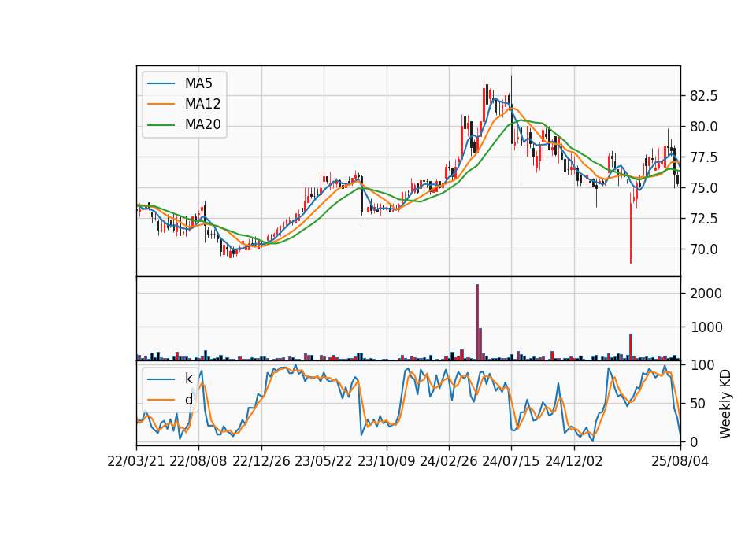
Task: Click the 2000 volume axis label
Action: pyautogui.click(x=706, y=294)
